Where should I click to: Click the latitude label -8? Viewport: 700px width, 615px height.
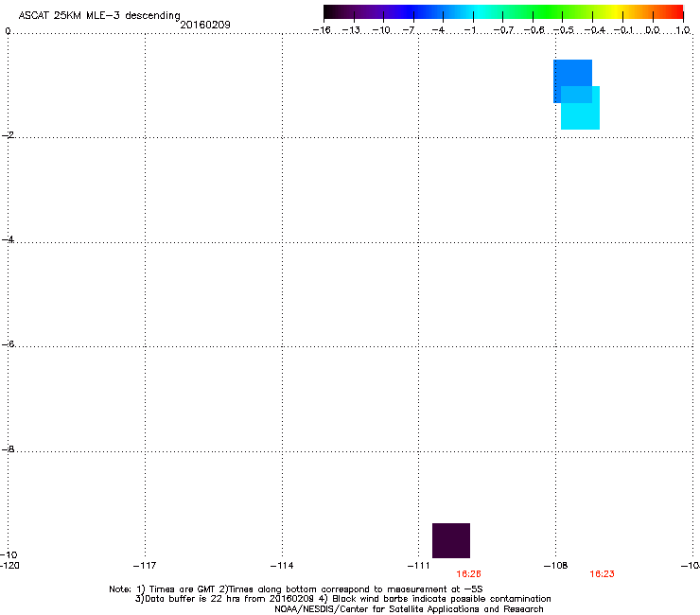[8, 448]
